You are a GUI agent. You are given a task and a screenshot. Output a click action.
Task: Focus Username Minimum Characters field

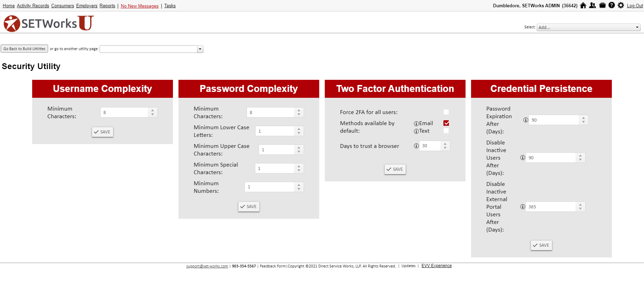click(x=125, y=112)
